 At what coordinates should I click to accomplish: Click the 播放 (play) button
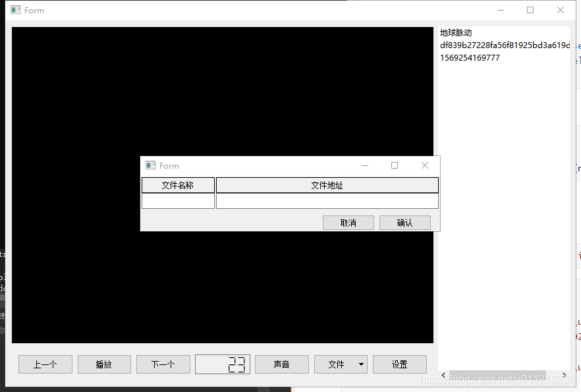(104, 364)
